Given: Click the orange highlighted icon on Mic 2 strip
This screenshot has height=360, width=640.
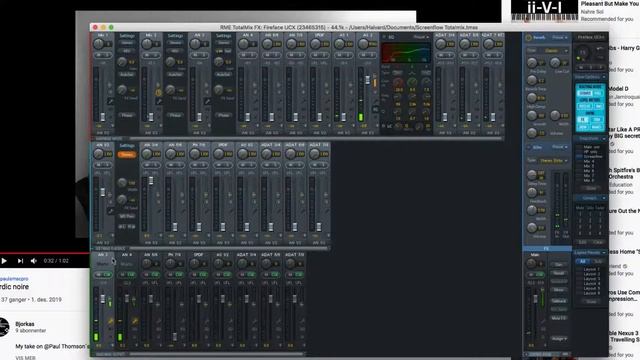Looking at the screenshot, I should 158,93.
